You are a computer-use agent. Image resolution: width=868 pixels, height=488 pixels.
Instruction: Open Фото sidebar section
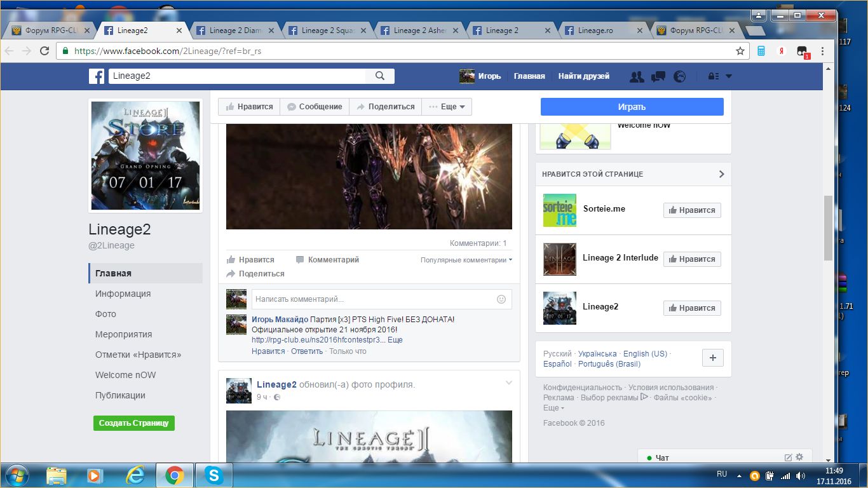105,314
